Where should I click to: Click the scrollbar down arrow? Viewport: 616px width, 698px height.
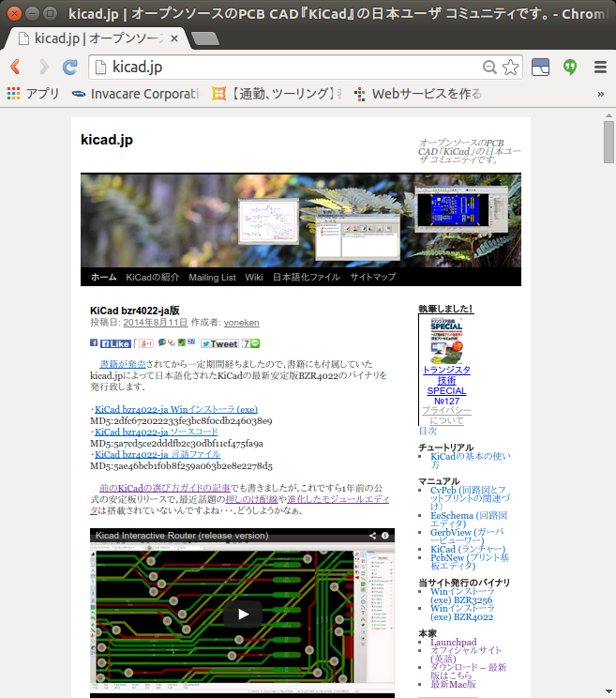click(608, 690)
